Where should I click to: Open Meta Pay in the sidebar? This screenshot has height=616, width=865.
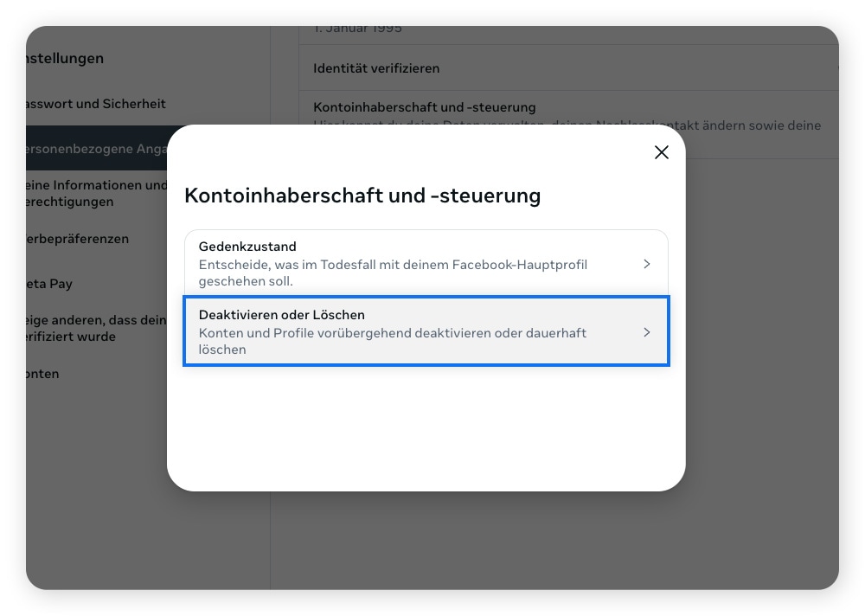49,284
